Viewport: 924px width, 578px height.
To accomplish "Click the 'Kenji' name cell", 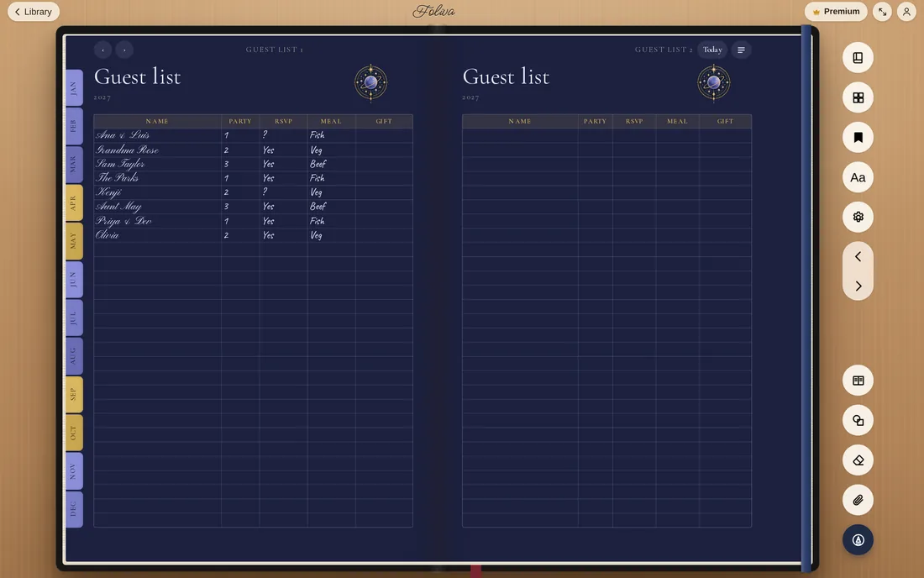I will 157,192.
